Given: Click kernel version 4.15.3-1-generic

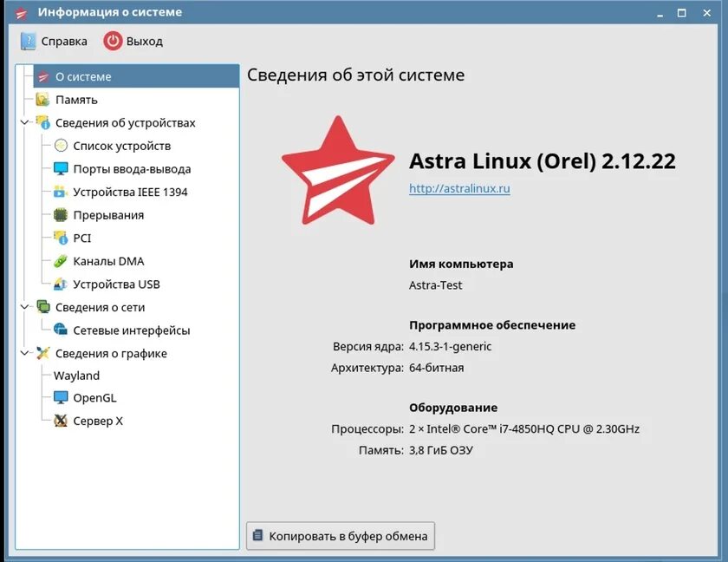Looking at the screenshot, I should 450,347.
